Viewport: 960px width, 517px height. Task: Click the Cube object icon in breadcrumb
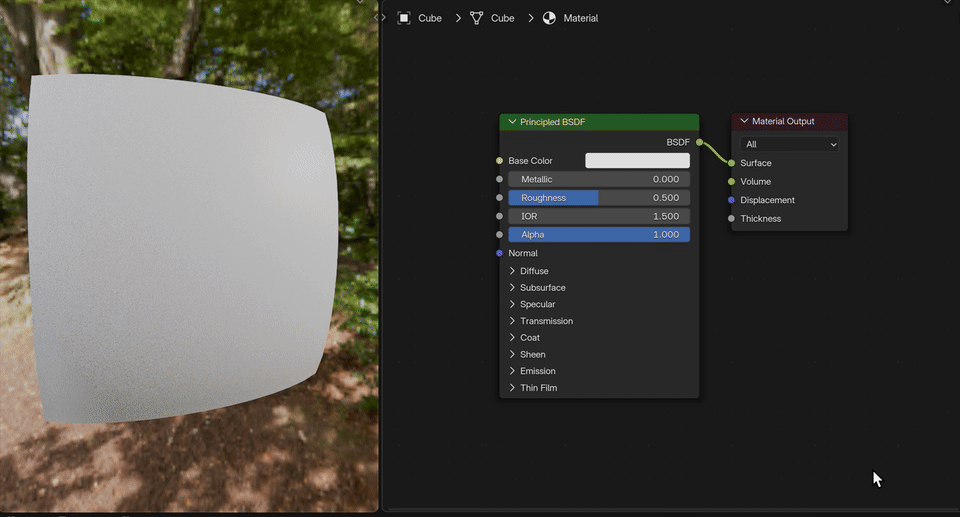(404, 18)
